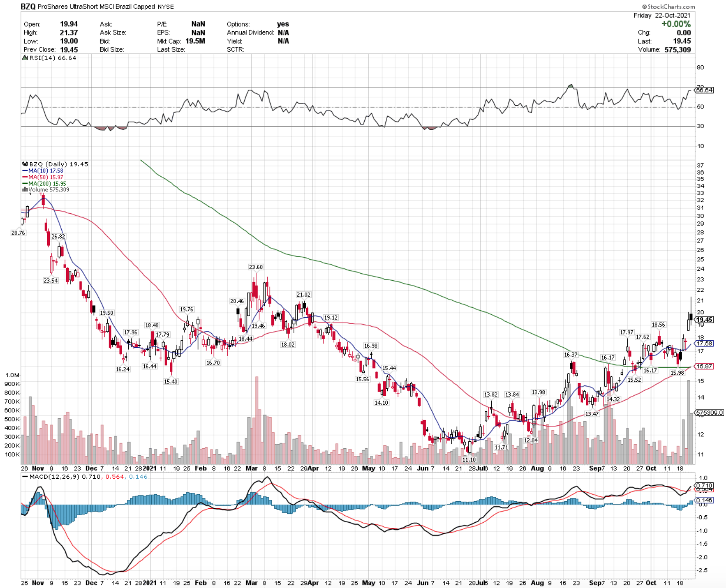Click the 28.76 price annotation
Viewport: 726px width, 588px height.
tap(18, 233)
